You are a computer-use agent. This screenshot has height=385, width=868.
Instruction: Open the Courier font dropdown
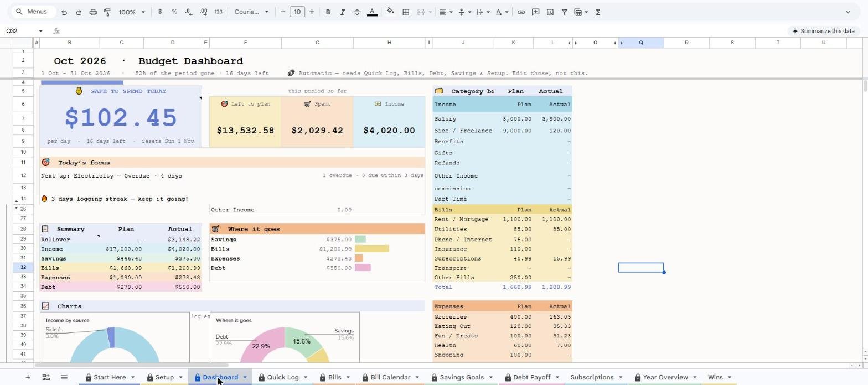point(251,12)
